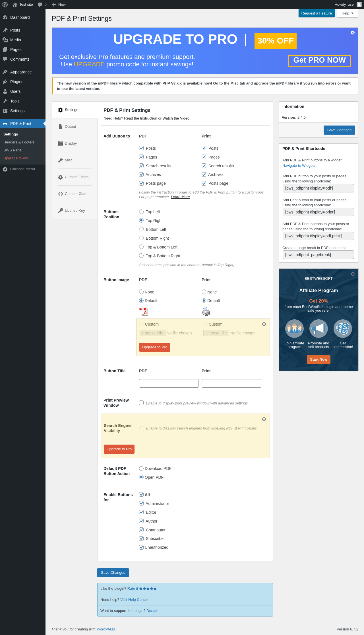Open the Test site home icon
Viewport: 364px width, 635px height.
15,5
